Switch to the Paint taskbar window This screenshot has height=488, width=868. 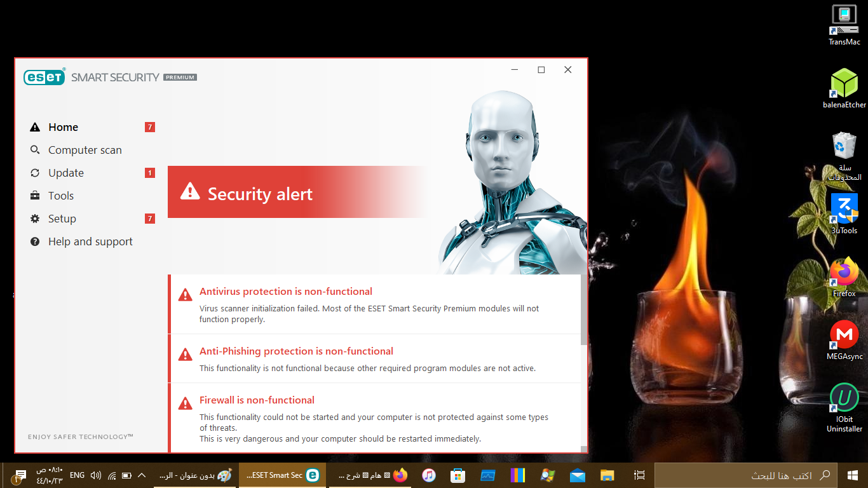196,475
